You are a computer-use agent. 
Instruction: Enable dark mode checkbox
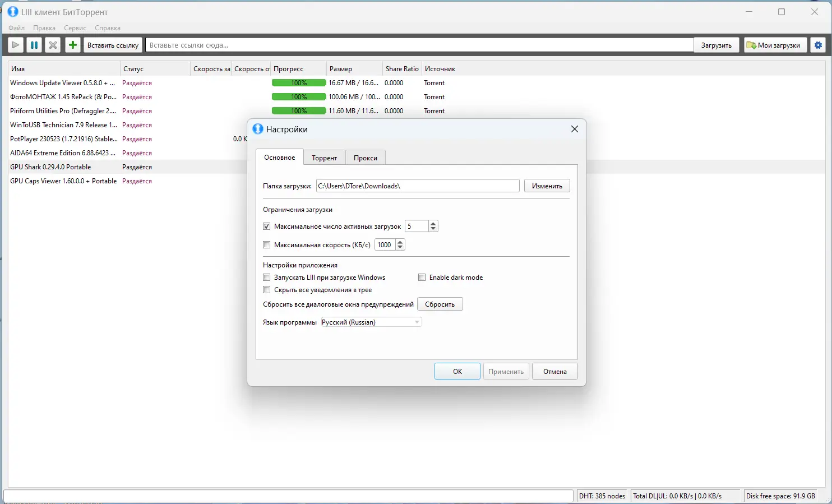click(x=422, y=278)
